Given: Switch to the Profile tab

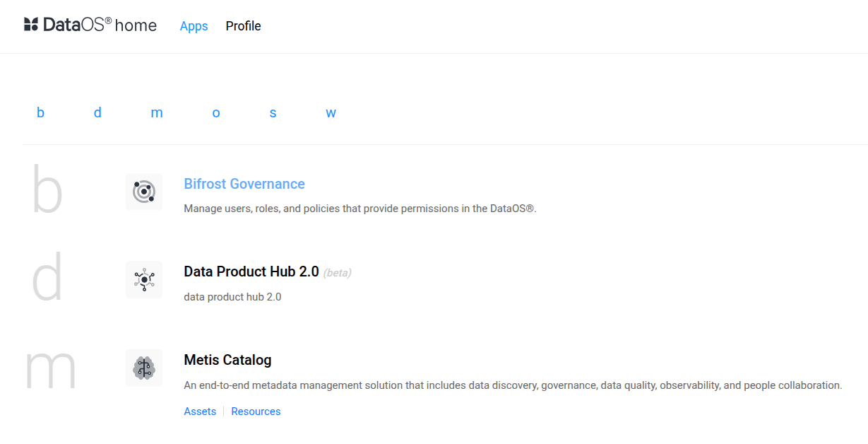Looking at the screenshot, I should coord(244,26).
